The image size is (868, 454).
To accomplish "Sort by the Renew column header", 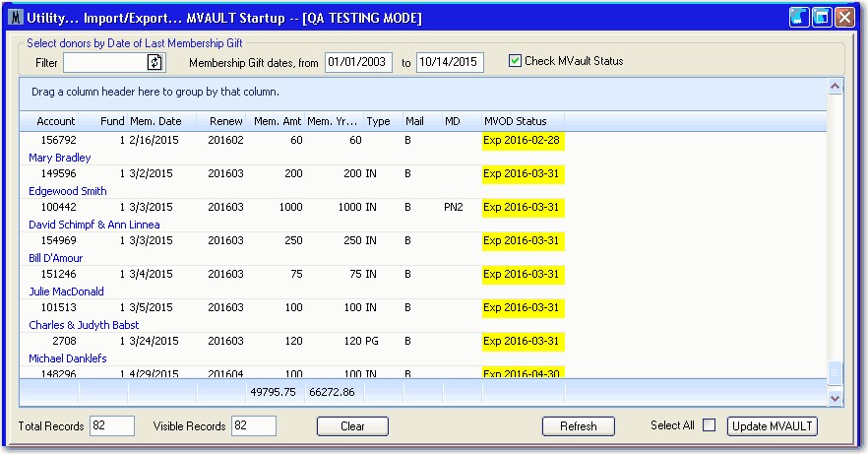I will click(x=221, y=121).
